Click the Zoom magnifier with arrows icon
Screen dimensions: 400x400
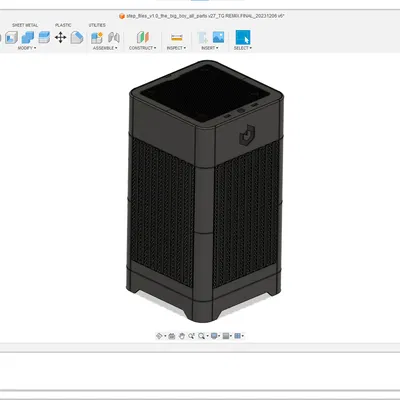[191, 336]
